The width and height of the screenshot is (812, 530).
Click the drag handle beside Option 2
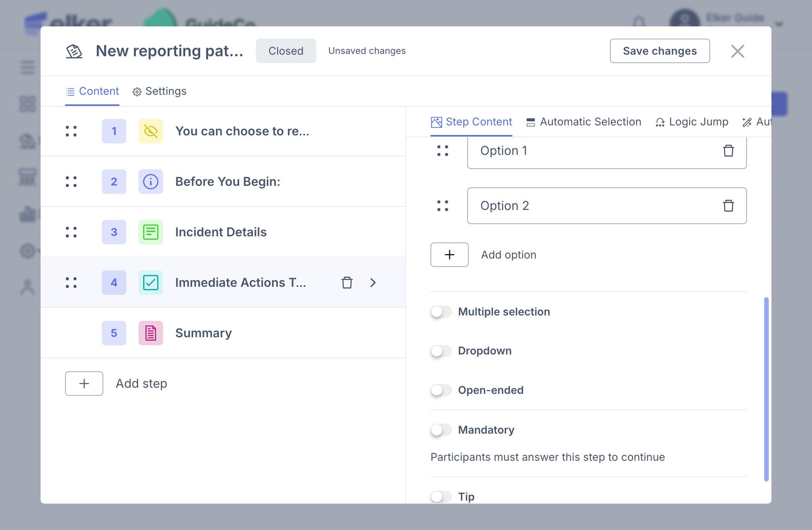coord(443,206)
